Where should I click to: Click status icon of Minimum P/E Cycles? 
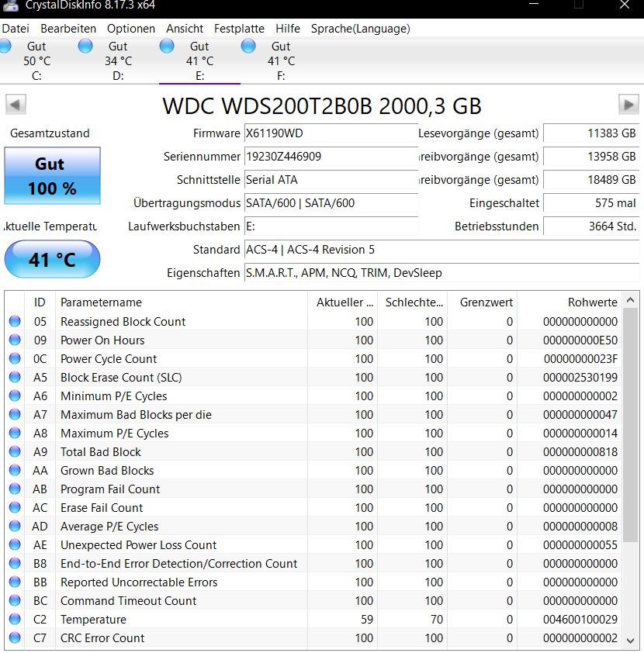[15, 396]
